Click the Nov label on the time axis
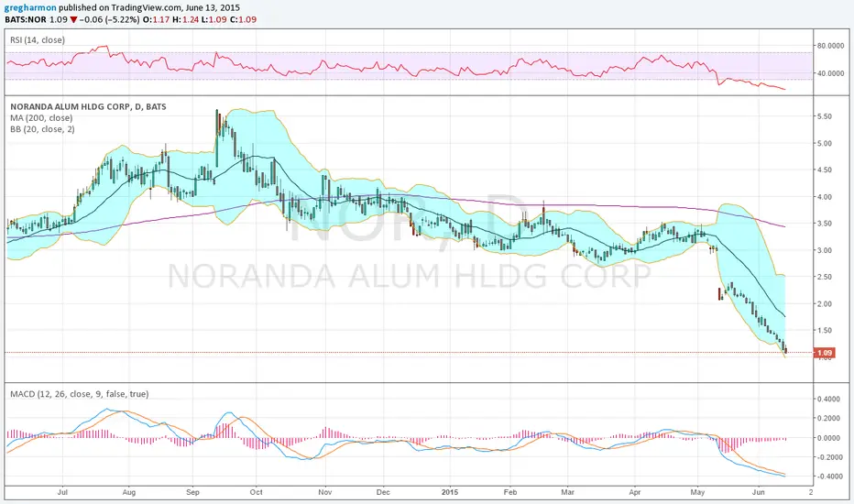 (324, 492)
